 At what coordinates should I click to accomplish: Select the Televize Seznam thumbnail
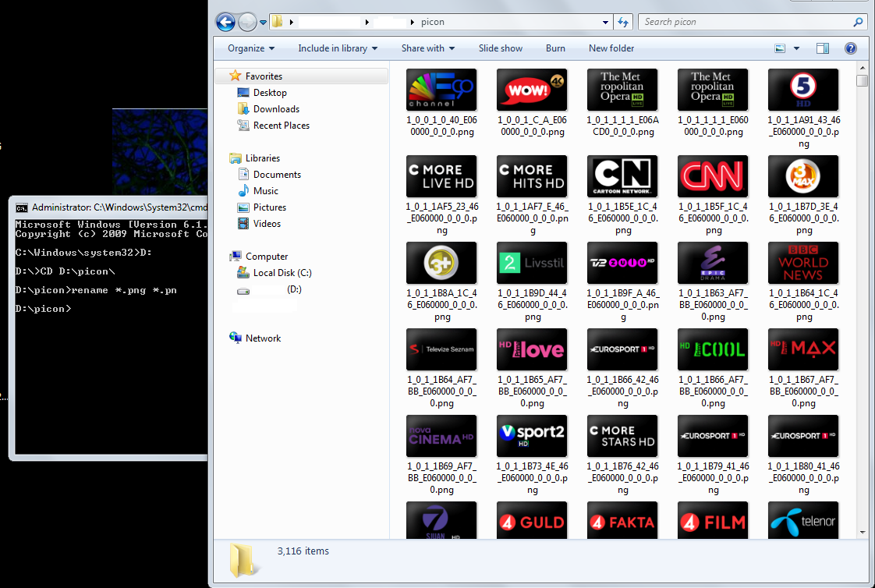point(441,349)
